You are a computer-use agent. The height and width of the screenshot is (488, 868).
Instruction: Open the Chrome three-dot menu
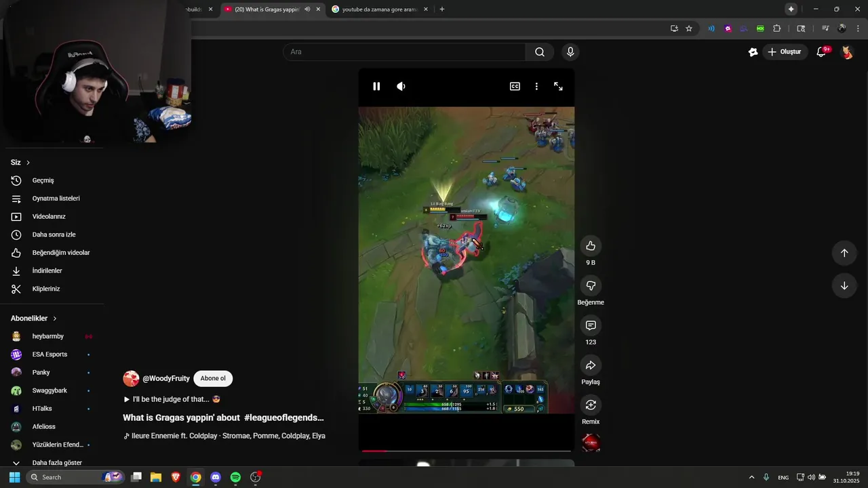pos(858,28)
